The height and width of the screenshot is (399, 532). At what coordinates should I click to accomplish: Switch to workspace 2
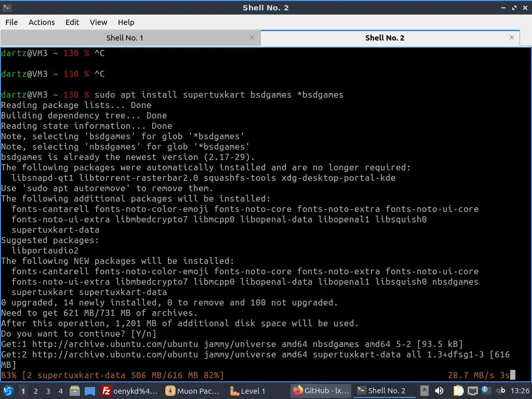[x=36, y=391]
